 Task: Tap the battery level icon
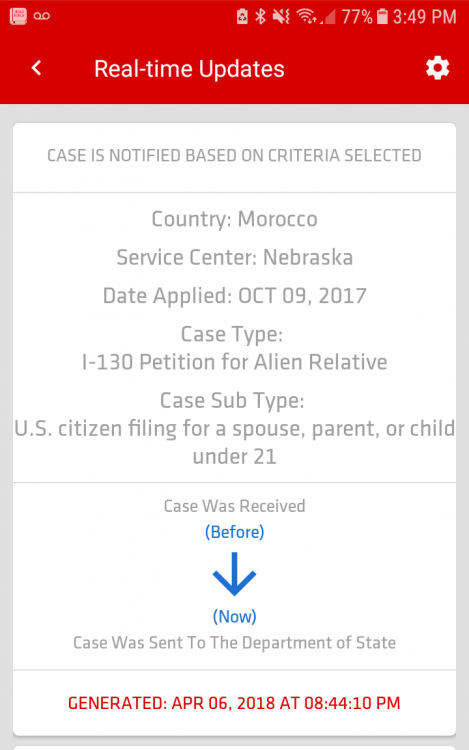pos(382,17)
